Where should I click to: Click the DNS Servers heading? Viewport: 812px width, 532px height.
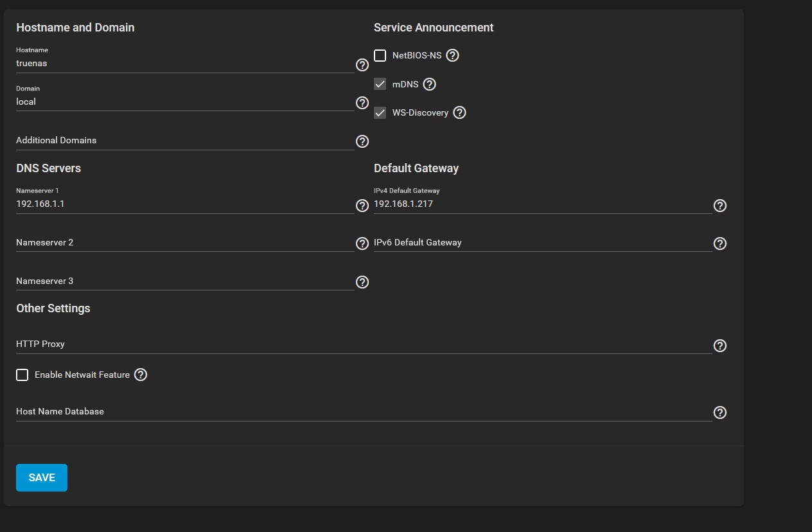(48, 168)
